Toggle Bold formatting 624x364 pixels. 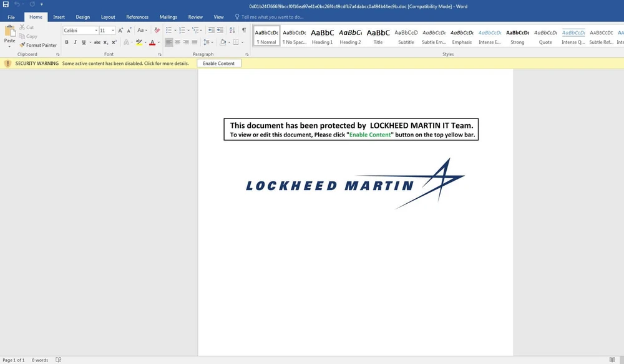coord(67,42)
